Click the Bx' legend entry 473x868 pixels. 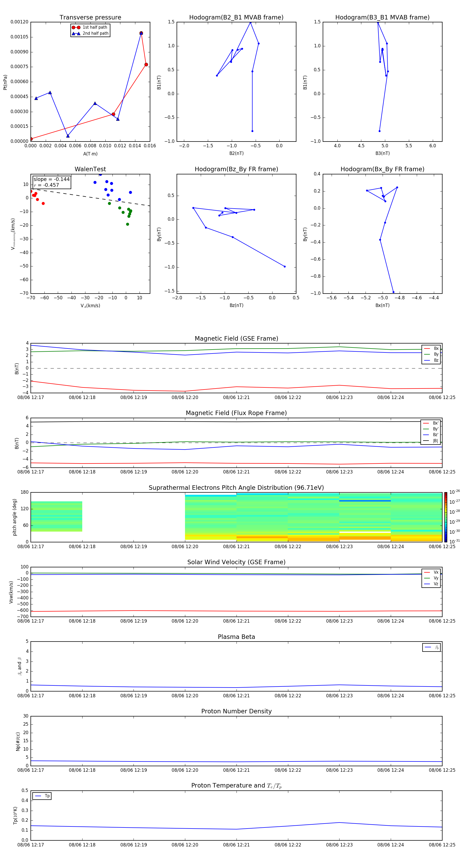tap(431, 423)
